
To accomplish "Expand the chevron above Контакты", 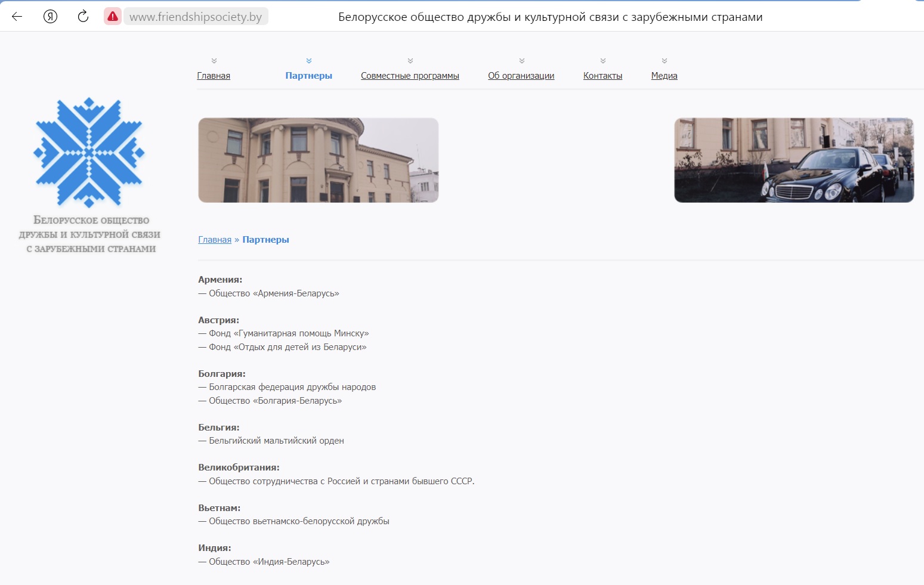I will click(x=603, y=61).
